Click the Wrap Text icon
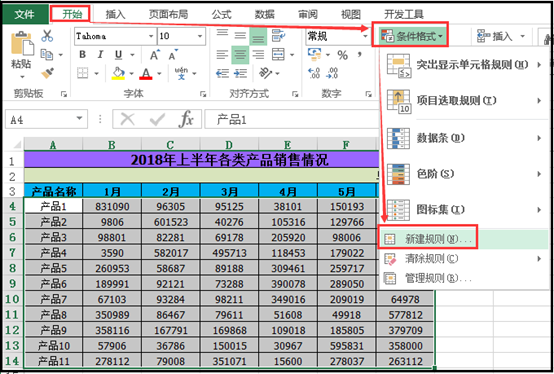The height and width of the screenshot is (374, 554). (x=279, y=35)
